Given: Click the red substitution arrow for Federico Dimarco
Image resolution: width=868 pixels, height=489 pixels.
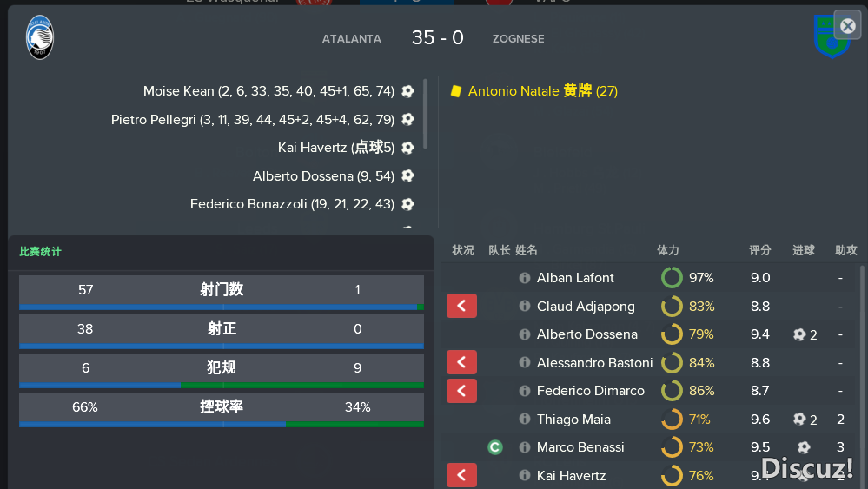Looking at the screenshot, I should [461, 391].
